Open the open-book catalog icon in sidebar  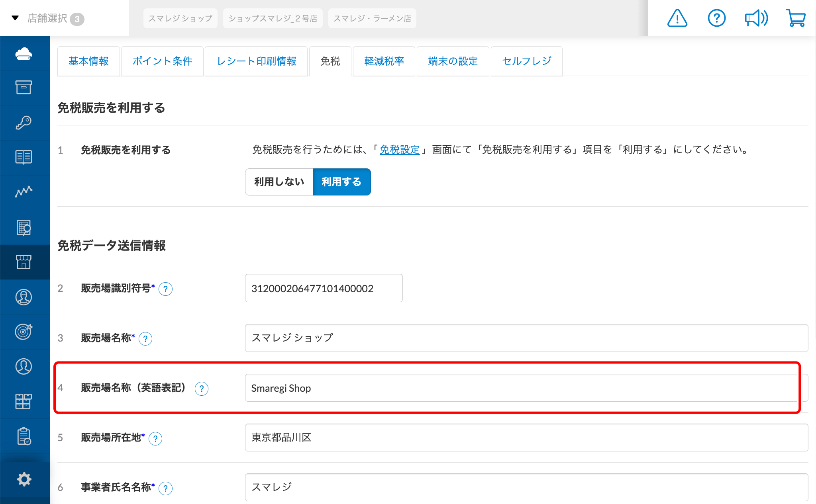click(x=24, y=157)
